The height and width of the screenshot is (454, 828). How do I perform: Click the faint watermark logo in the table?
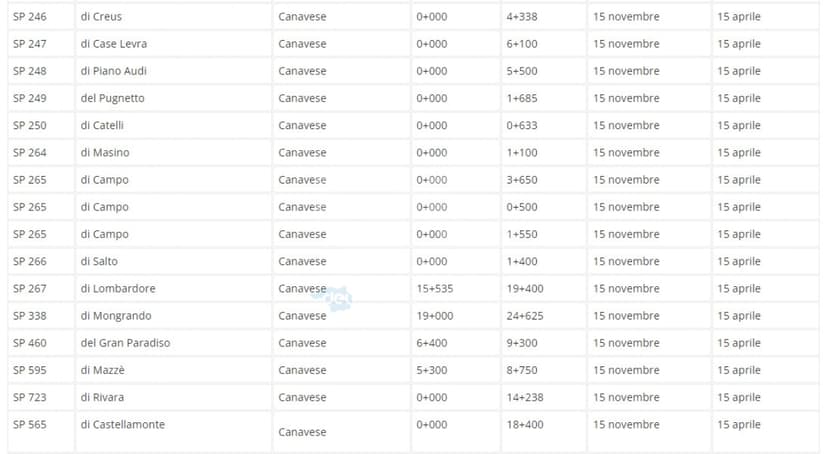coord(338,296)
